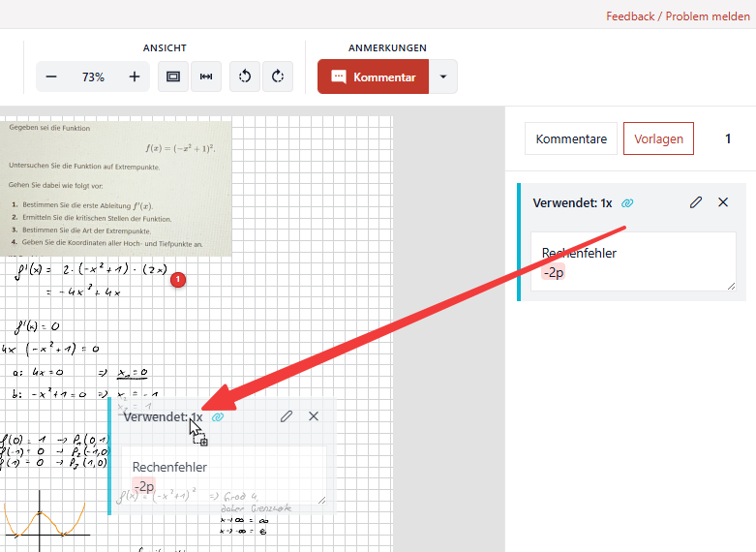Add a Kommentar annotation

[x=374, y=77]
